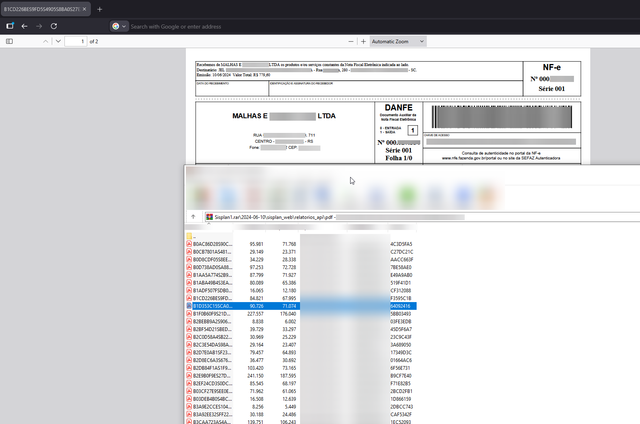Image resolution: width=640 pixels, height=424 pixels.
Task: Go back to the previous page
Action: (24, 26)
